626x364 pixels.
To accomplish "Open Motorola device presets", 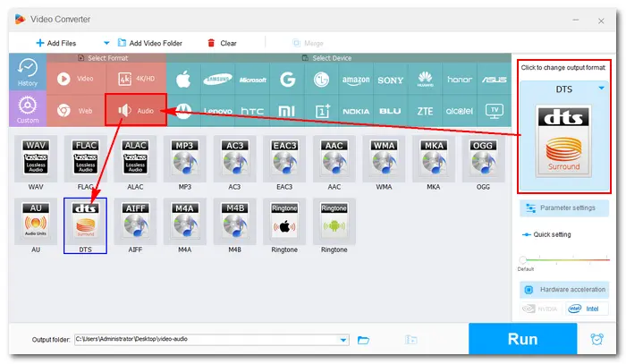I will click(x=183, y=111).
